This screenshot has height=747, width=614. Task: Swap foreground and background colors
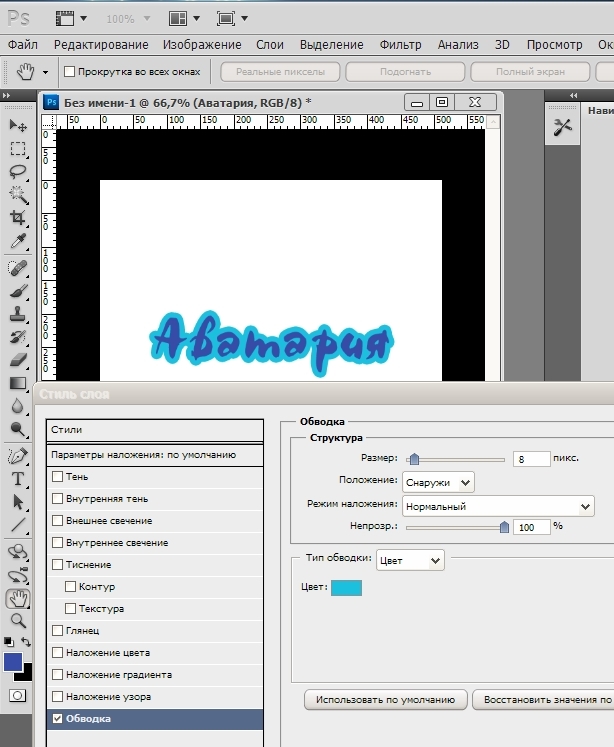[26, 642]
